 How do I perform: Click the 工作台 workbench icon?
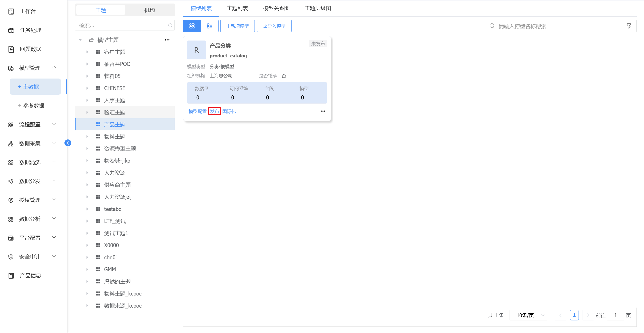11,11
